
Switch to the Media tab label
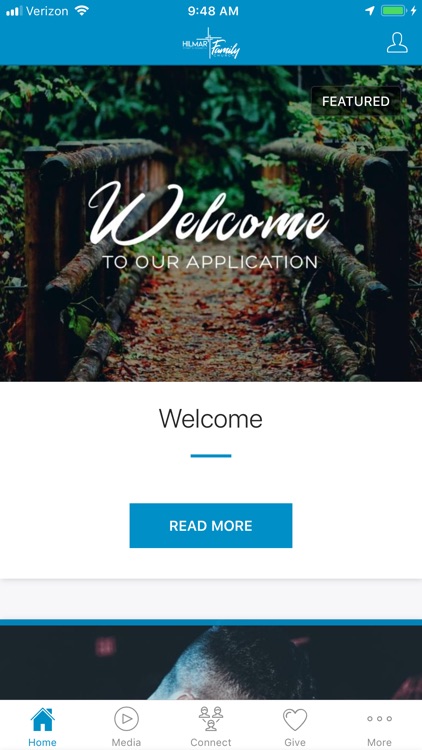(126, 742)
